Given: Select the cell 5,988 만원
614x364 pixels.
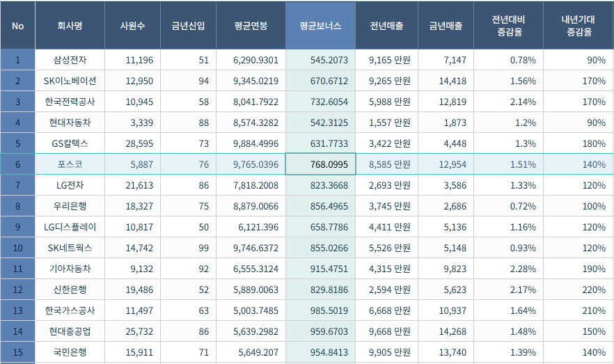Looking at the screenshot, I should (x=386, y=102).
